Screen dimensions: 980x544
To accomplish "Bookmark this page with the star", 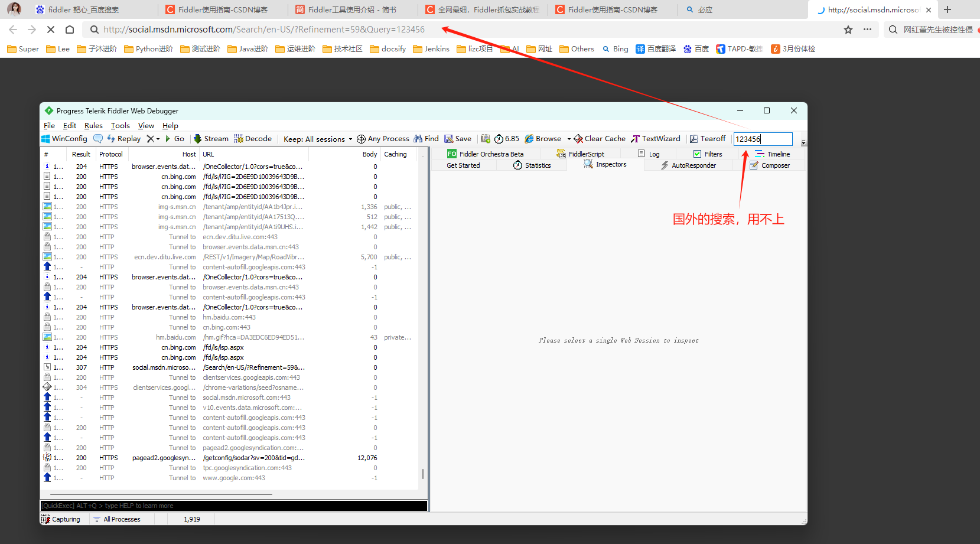I will (848, 30).
